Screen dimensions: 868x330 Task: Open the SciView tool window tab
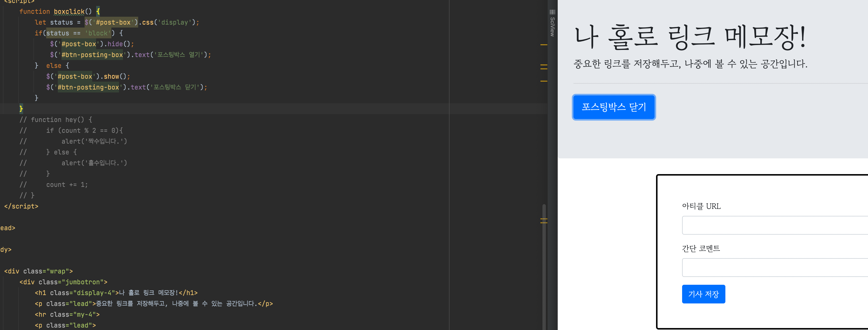pos(552,27)
